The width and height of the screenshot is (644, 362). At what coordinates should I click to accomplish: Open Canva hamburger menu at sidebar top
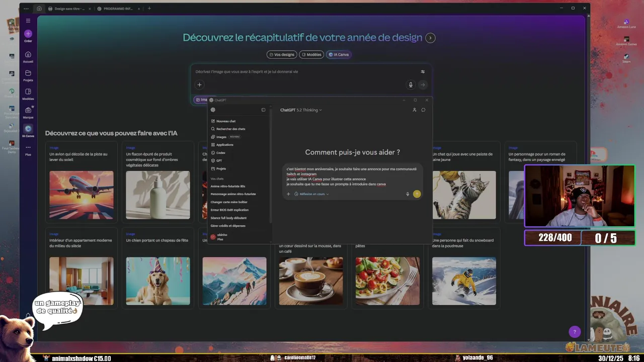(x=28, y=21)
